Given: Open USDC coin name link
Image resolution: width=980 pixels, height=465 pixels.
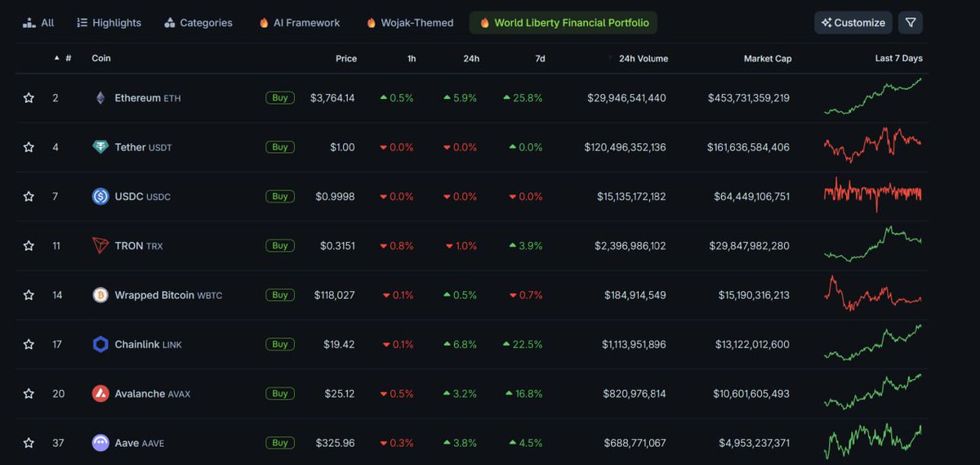Looking at the screenshot, I should (143, 196).
